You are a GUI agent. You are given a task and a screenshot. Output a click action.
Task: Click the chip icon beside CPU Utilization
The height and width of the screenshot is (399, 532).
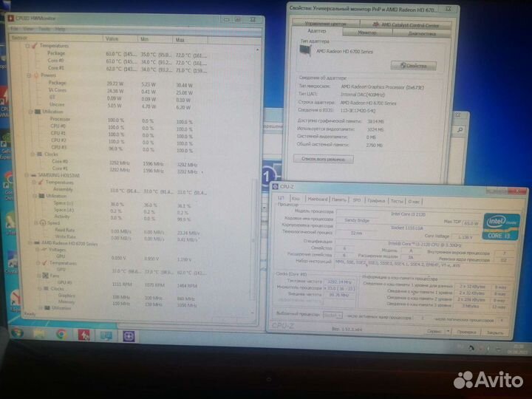pos(38,112)
